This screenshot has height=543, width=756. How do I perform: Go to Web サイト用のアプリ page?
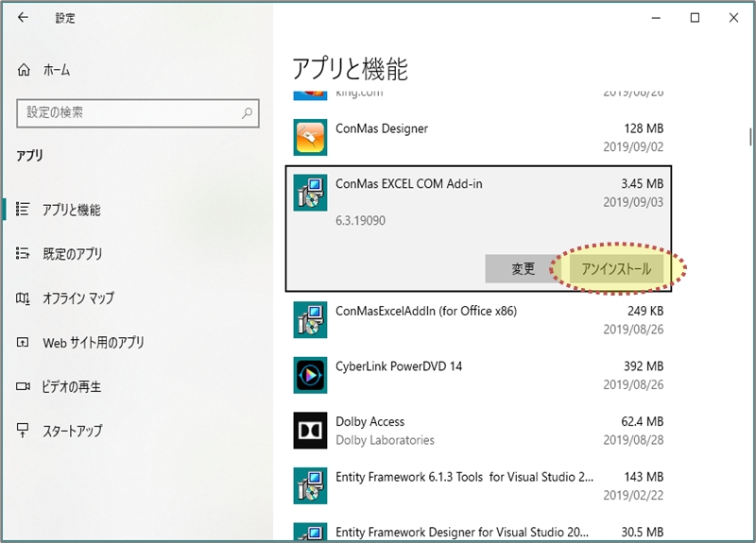[93, 343]
